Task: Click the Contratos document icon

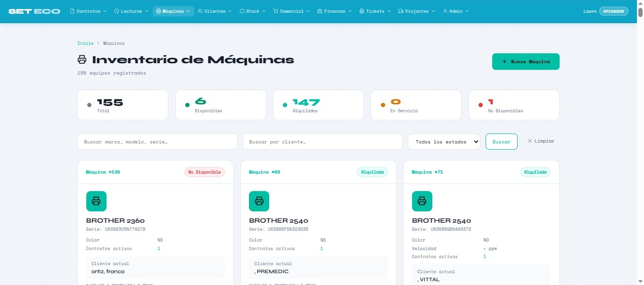Action: [x=72, y=11]
